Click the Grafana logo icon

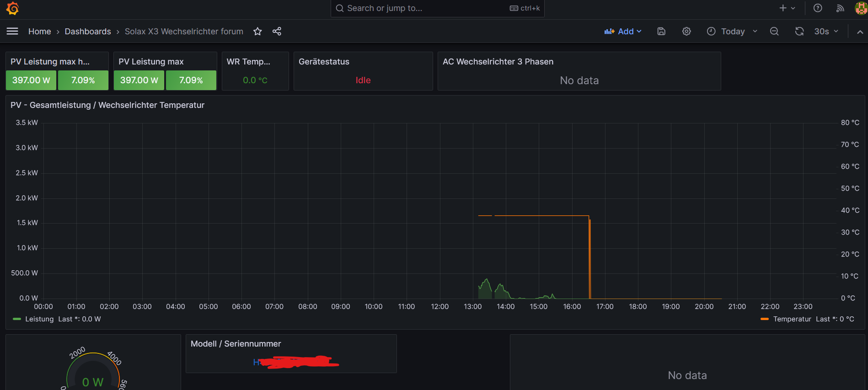pyautogui.click(x=13, y=8)
